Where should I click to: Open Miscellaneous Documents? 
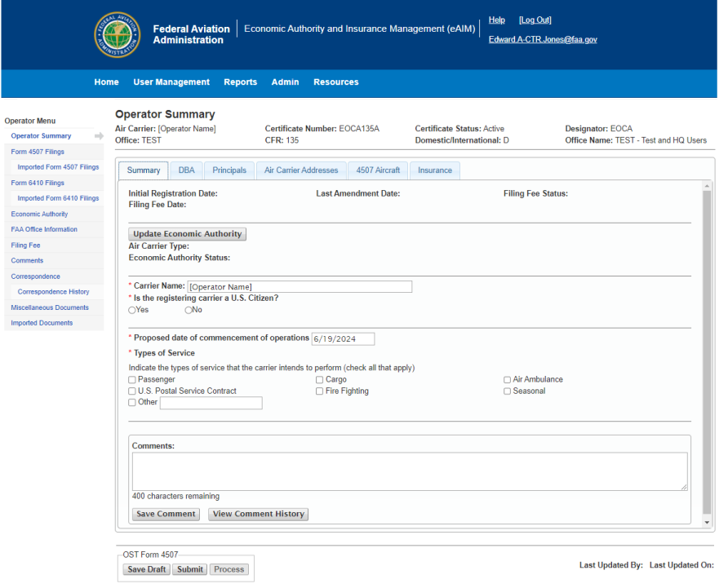click(x=50, y=307)
